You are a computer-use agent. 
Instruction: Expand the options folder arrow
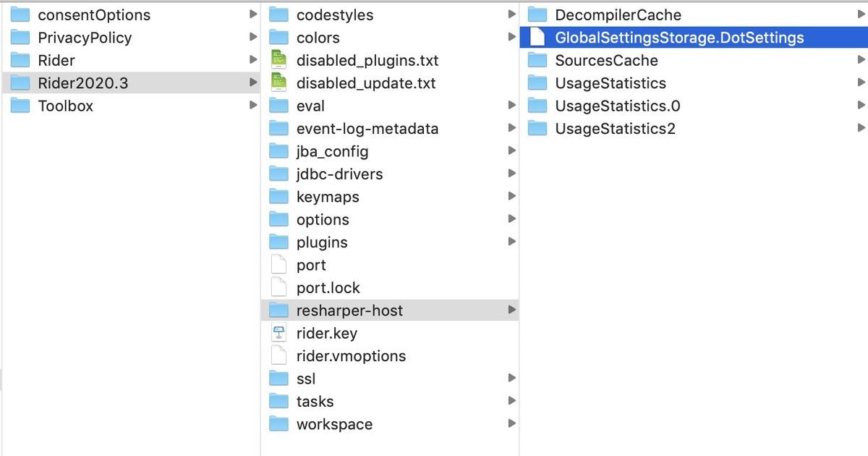coord(511,219)
